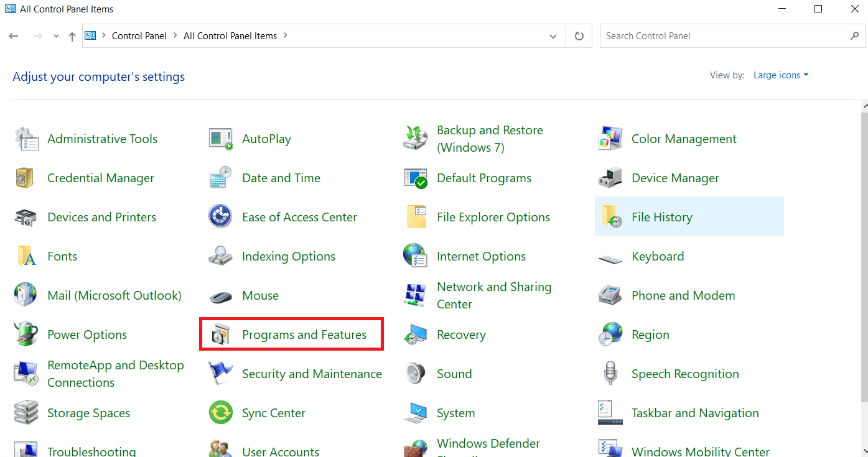Go back with the Back arrow
Viewport: 868px width, 457px height.
(x=14, y=36)
